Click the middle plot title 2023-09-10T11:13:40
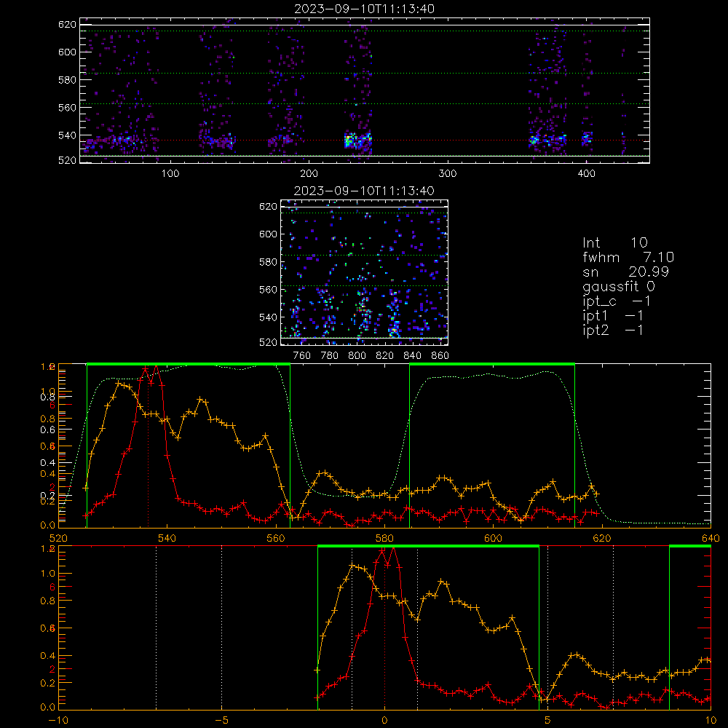 (364, 191)
